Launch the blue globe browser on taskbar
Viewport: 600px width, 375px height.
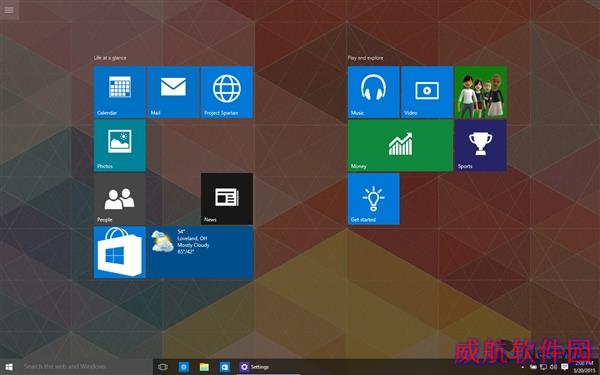coord(184,367)
